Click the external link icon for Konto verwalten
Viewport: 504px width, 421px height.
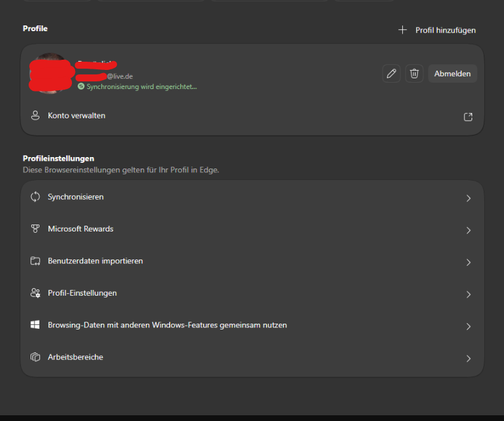click(x=468, y=116)
